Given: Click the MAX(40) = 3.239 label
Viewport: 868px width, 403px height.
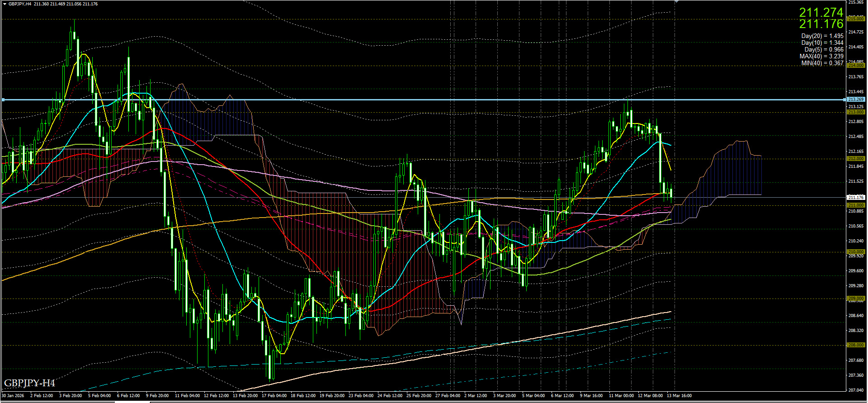Looking at the screenshot, I should (x=821, y=57).
